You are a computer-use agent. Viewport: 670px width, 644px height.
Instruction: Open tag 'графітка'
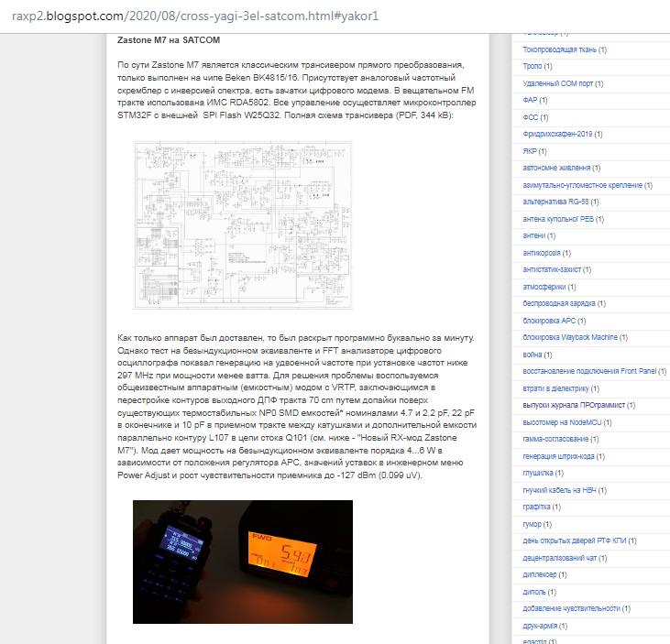coord(536,507)
